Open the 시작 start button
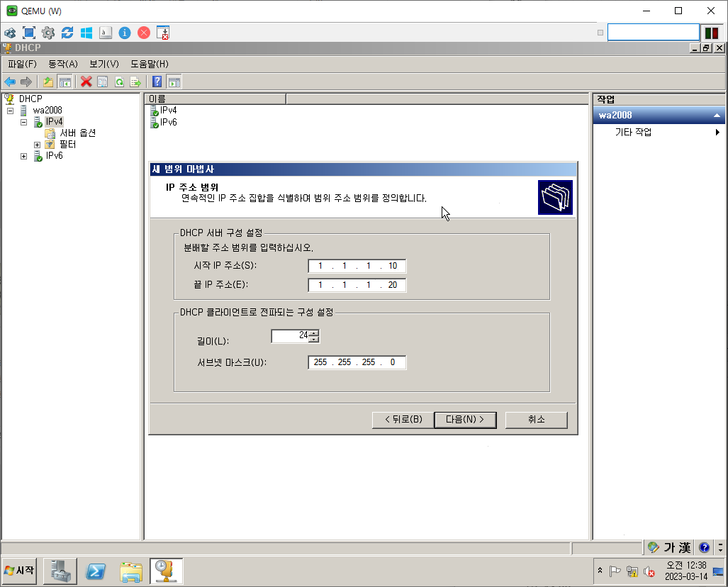This screenshot has width=728, height=587. coord(20,571)
